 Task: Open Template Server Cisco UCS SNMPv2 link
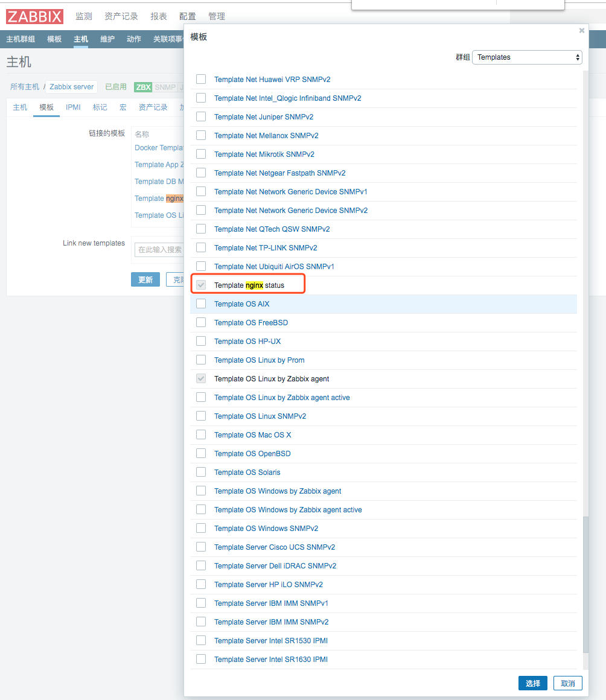coord(274,547)
